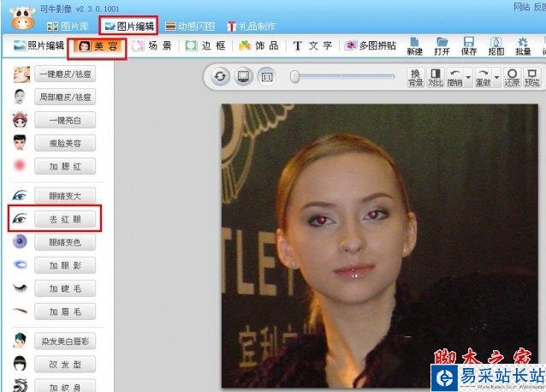The width and height of the screenshot is (546, 392).
Task: Click the cow mascot logo
Action: (x=22, y=18)
